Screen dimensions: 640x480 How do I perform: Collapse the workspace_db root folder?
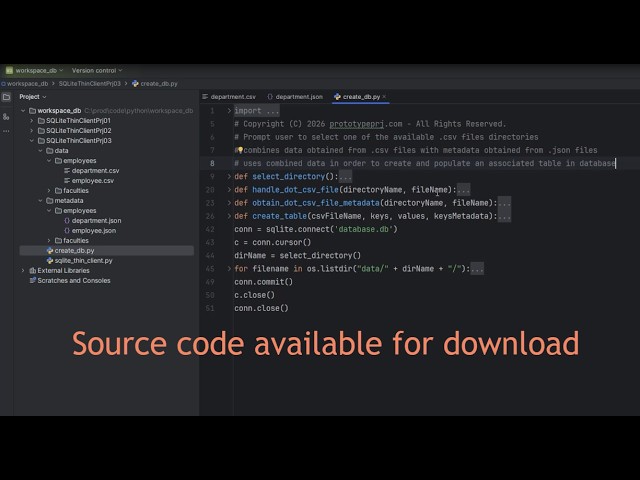tap(23, 111)
